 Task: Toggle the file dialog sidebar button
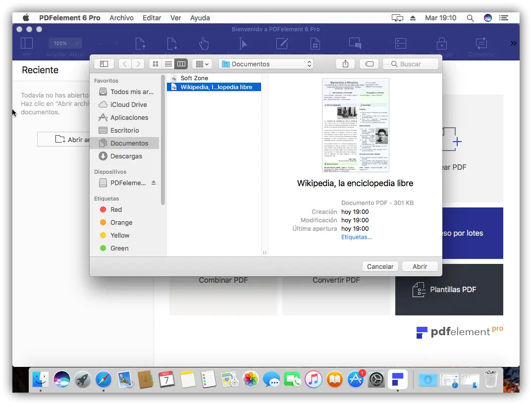click(104, 64)
